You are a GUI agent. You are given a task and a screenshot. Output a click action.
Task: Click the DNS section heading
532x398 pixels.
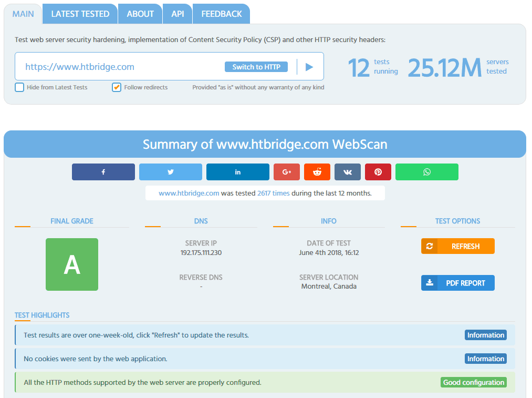(201, 221)
